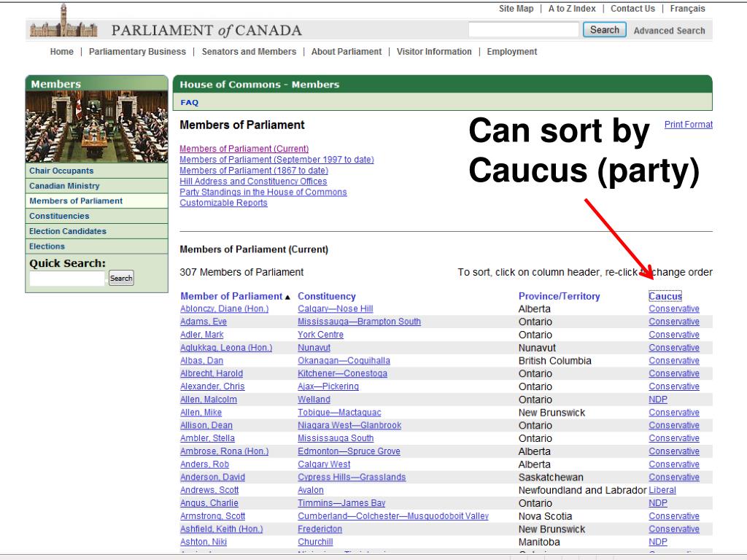747x560 pixels.
Task: Open Andrews, Scott profile link
Action: pyautogui.click(x=209, y=490)
